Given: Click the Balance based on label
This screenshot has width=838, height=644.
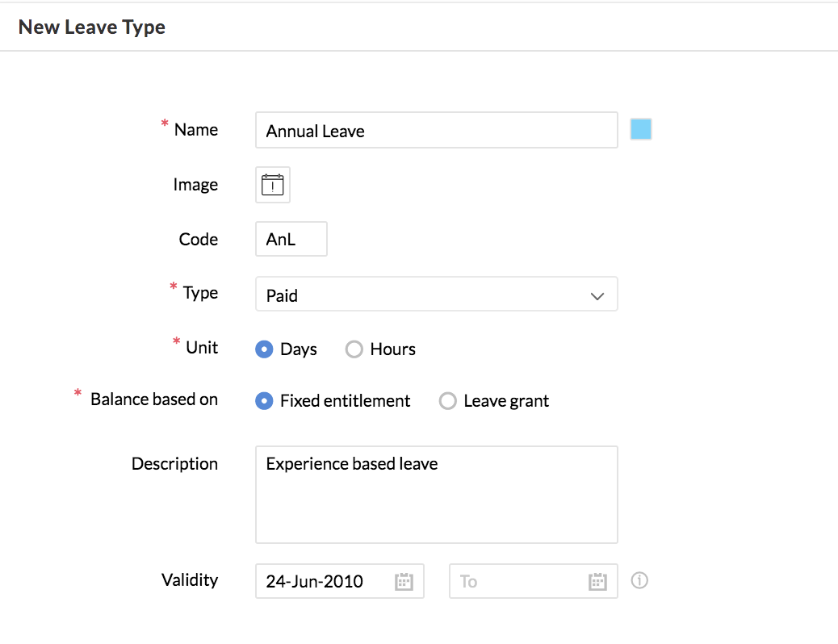Looking at the screenshot, I should (x=153, y=399).
